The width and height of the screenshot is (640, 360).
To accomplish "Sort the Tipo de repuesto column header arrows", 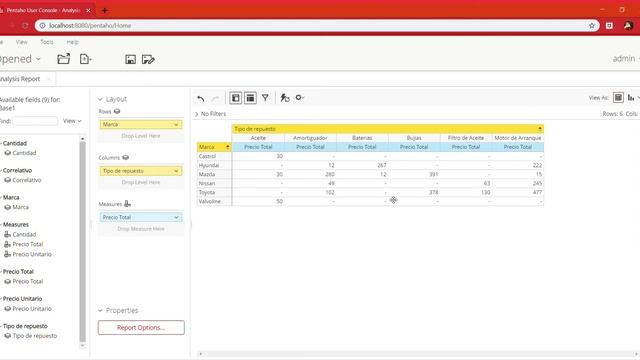I will (540, 129).
